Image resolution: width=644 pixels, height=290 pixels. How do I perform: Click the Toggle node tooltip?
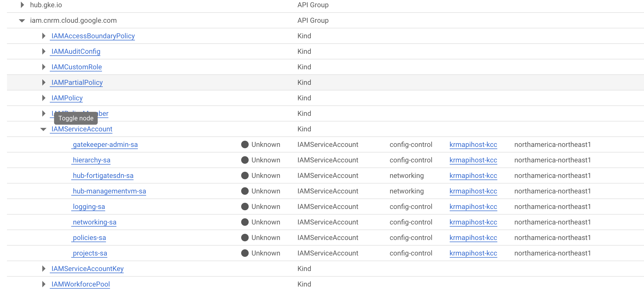tap(76, 118)
